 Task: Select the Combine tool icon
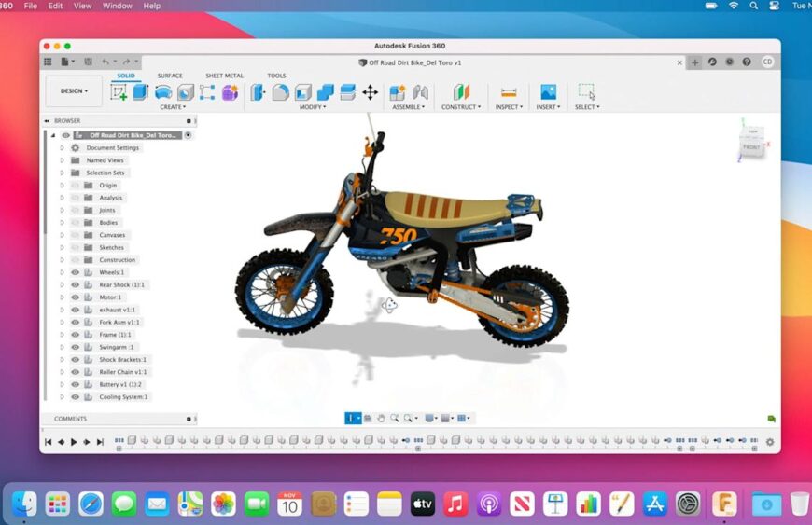click(x=325, y=92)
